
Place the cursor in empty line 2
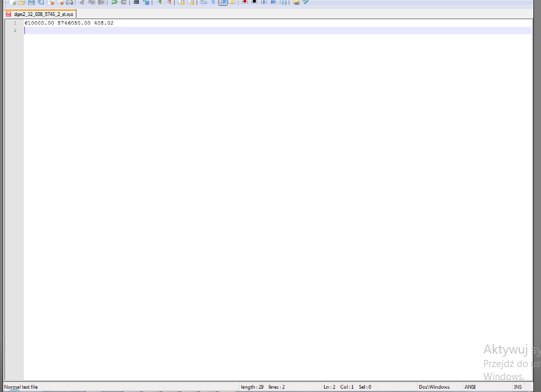coord(278,30)
